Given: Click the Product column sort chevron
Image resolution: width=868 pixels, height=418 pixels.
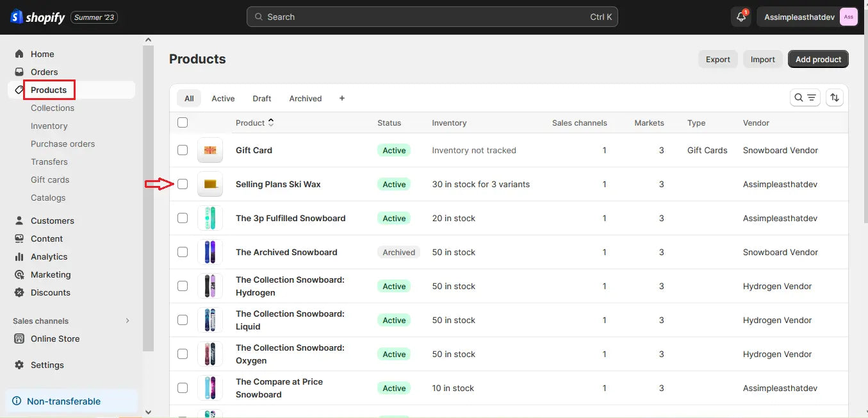Looking at the screenshot, I should pyautogui.click(x=271, y=122).
